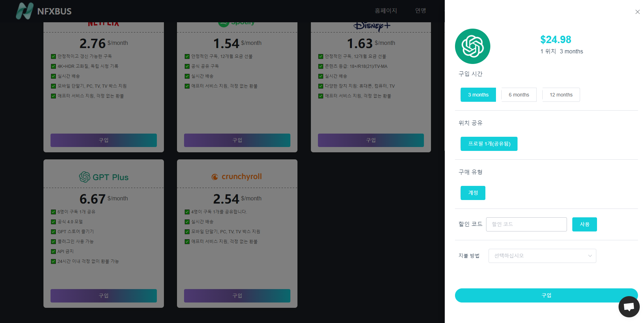The width and height of the screenshot is (644, 323).
Task: Click checkmark beside 공식 4.0 모델
Action: click(x=53, y=222)
